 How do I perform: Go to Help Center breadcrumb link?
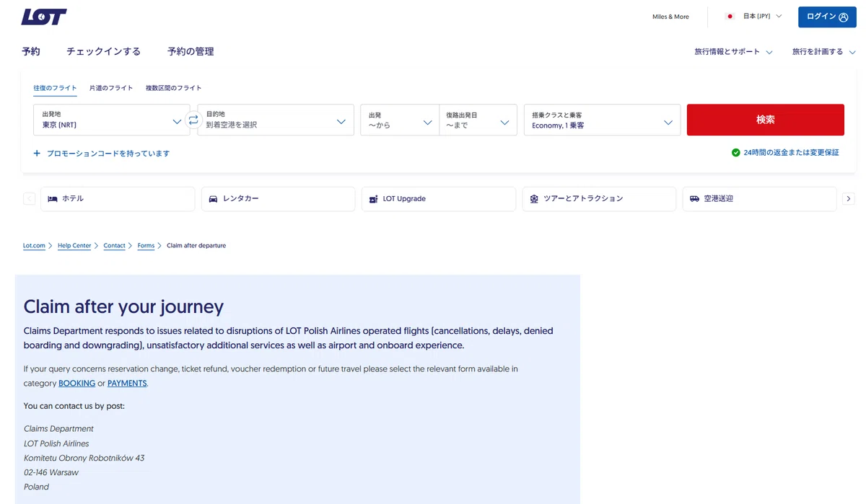(74, 246)
